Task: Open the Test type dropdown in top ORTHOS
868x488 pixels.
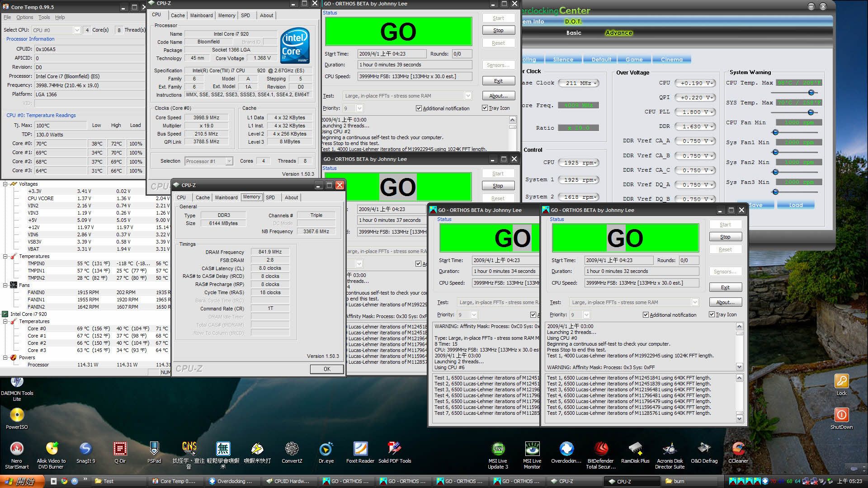Action: click(468, 96)
